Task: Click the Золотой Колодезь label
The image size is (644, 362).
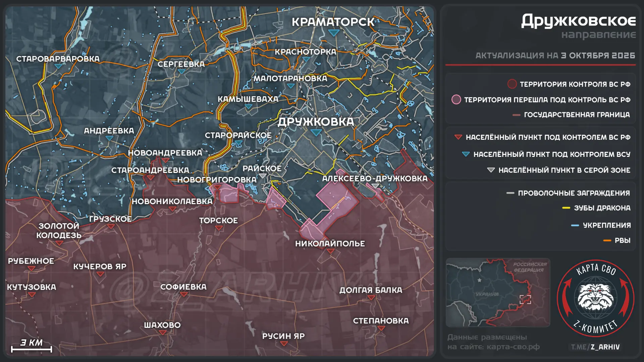Action: tap(59, 231)
